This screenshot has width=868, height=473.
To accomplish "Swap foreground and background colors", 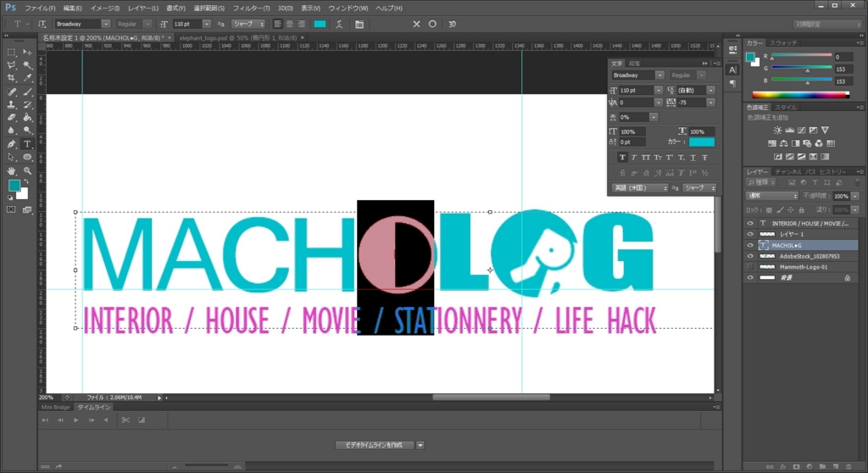I will pos(25,181).
